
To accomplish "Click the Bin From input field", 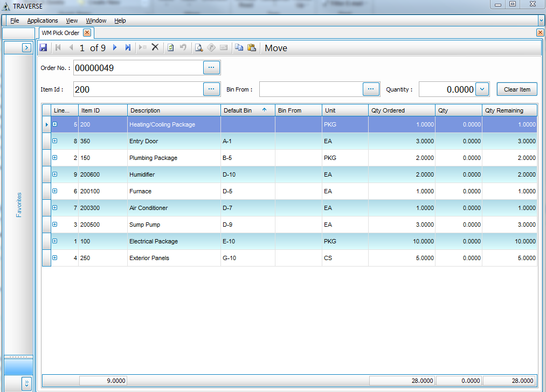I will pos(311,89).
